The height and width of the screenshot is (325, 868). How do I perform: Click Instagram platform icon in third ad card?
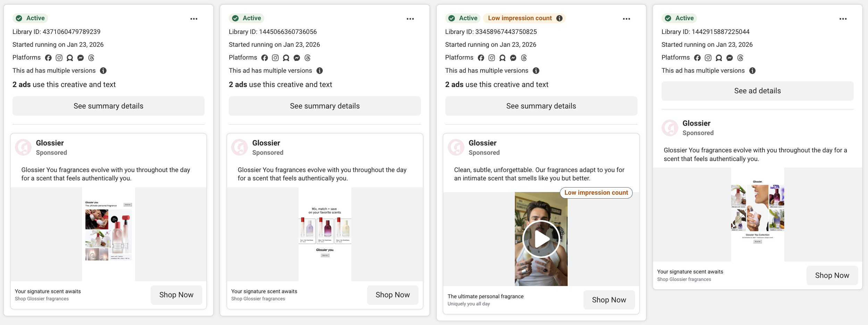pyautogui.click(x=492, y=58)
